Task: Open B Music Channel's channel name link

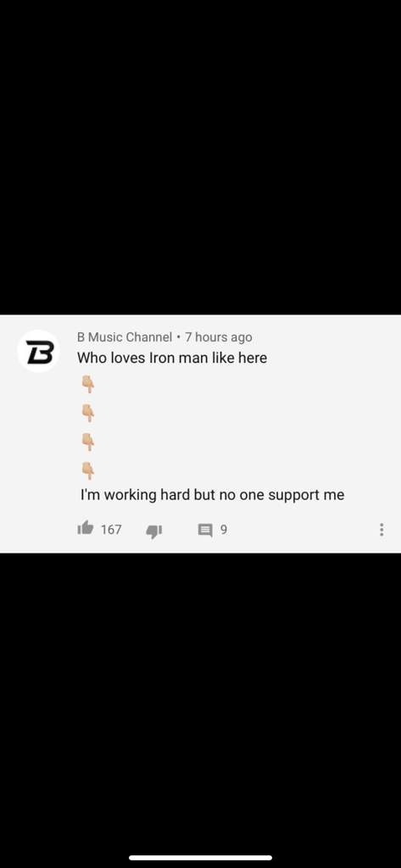Action: 125,337
